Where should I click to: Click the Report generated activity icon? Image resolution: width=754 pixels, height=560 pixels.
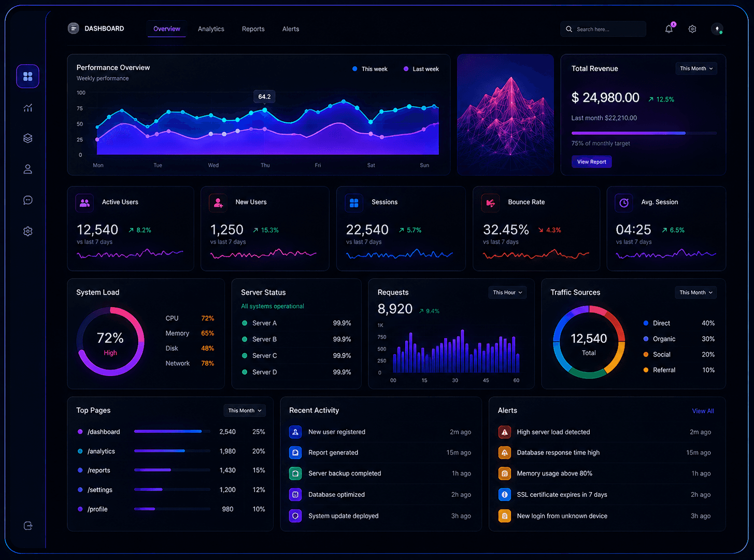(295, 452)
